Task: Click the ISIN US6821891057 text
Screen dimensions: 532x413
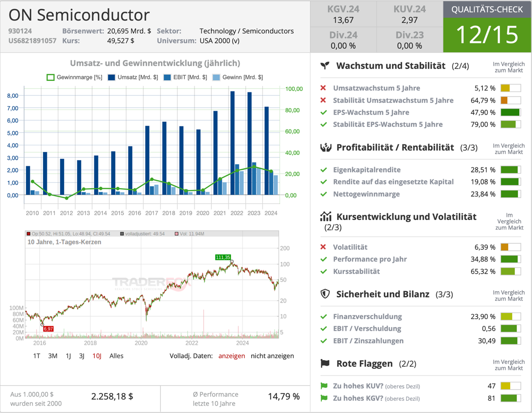Action: pos(32,41)
